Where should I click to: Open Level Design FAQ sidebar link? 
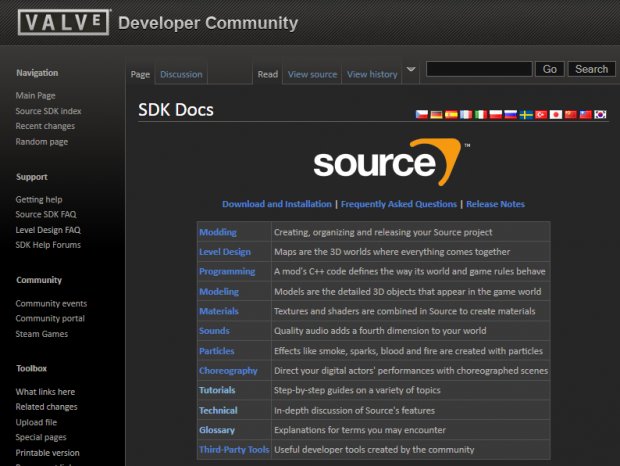[48, 230]
